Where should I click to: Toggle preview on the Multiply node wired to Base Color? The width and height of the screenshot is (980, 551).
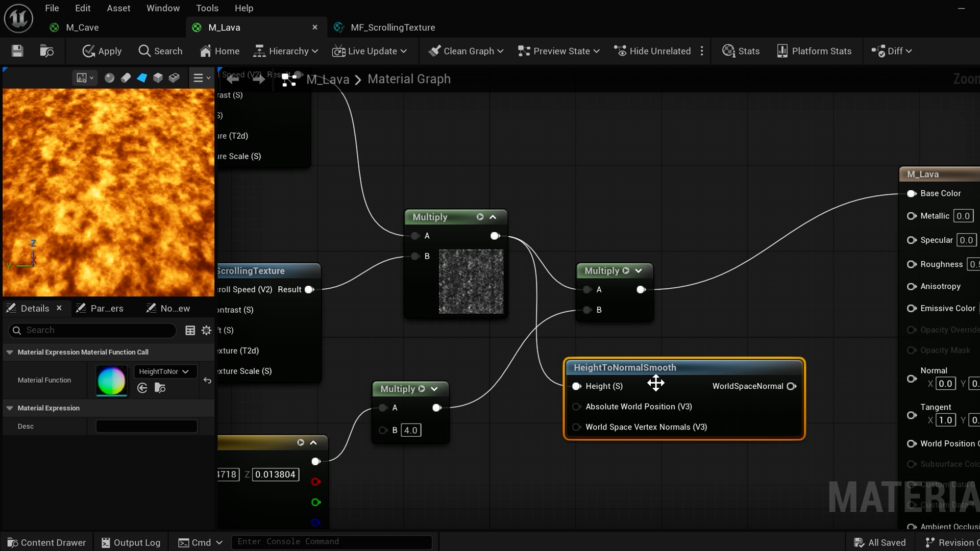pyautogui.click(x=626, y=271)
